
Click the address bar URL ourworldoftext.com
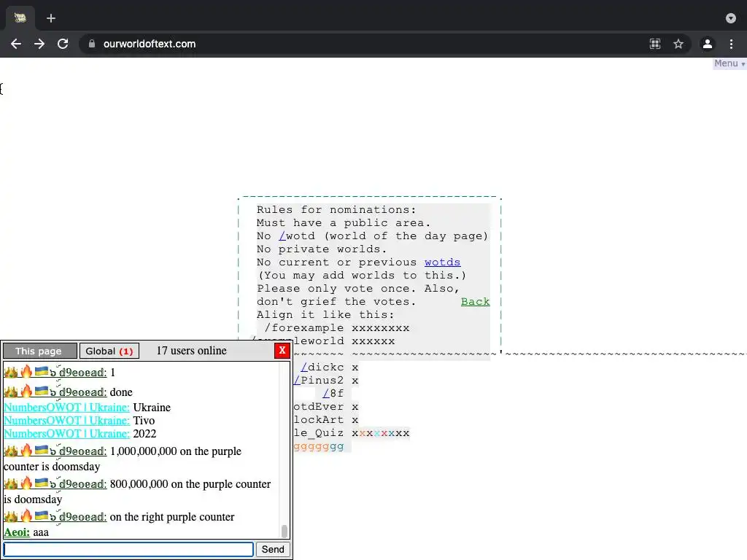pos(150,44)
